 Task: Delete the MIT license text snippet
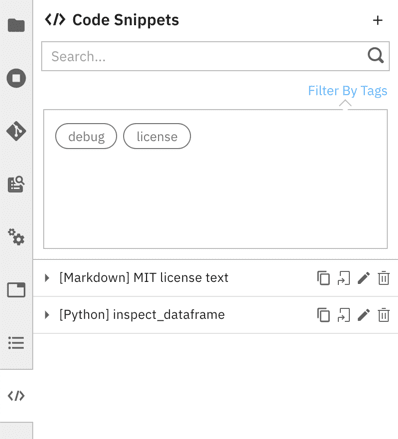[384, 278]
